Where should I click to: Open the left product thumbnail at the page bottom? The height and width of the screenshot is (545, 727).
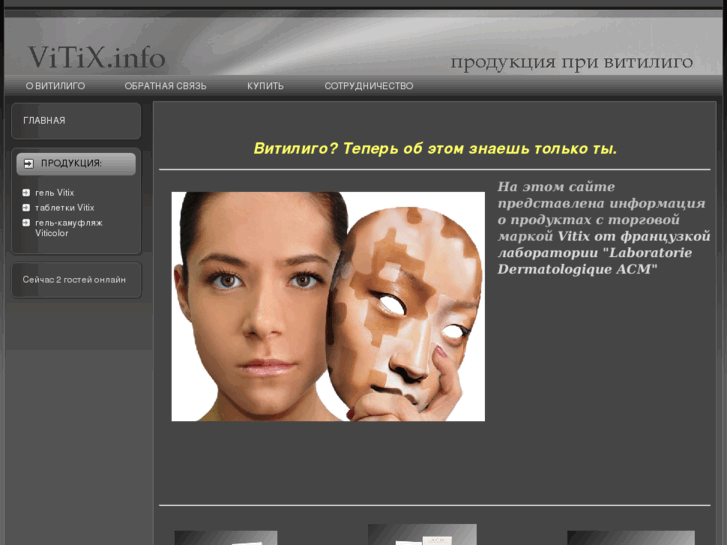pos(226,538)
